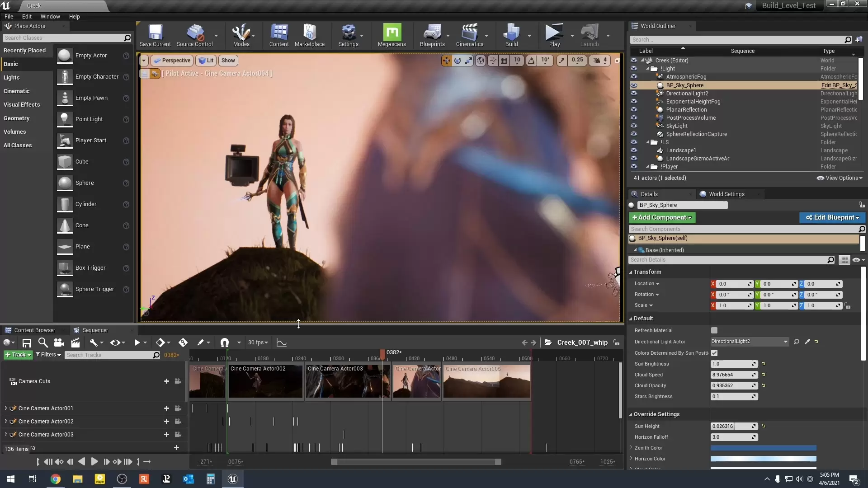Switch to the World Settings tab
This screenshot has width=868, height=488.
coord(726,194)
